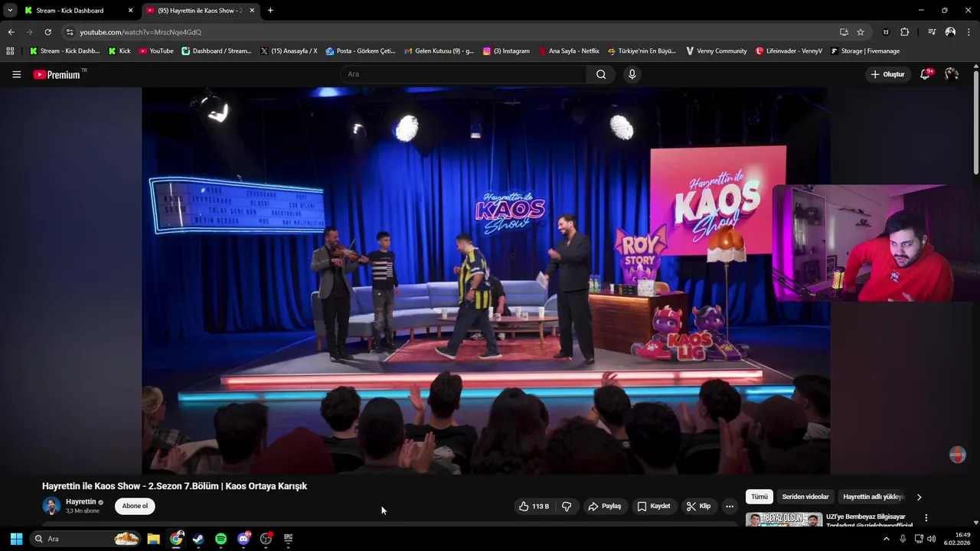
Task: Click the install/cast icon in address bar
Action: pyautogui.click(x=844, y=32)
